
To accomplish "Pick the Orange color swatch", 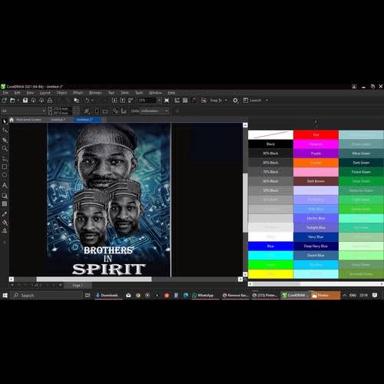I will [x=316, y=163].
